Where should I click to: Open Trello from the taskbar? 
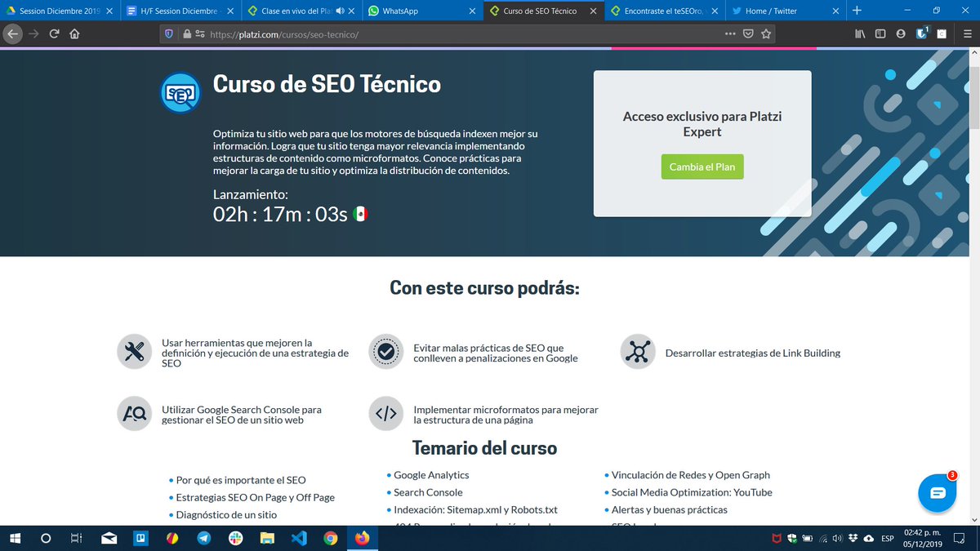tap(140, 539)
